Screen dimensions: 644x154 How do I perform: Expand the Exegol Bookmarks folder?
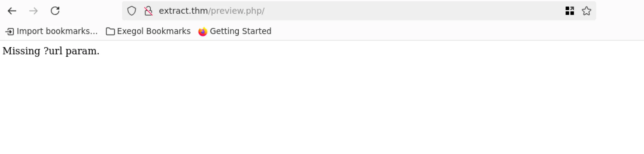pos(148,31)
